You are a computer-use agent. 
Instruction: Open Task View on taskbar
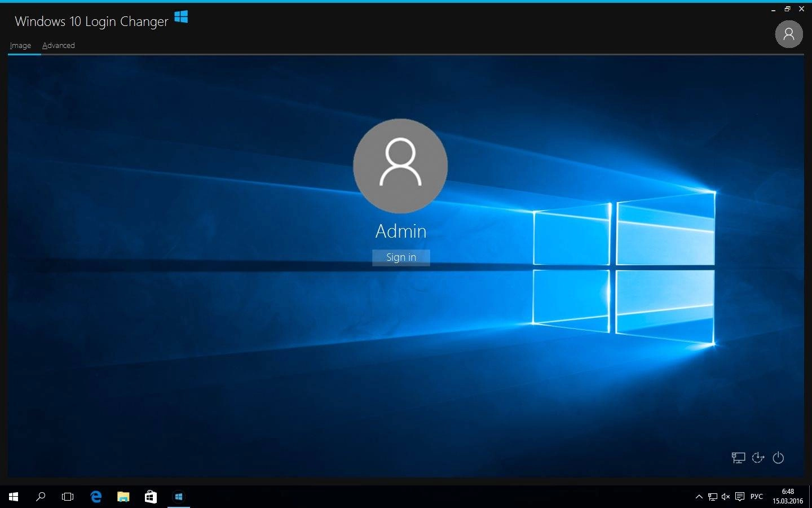coord(68,497)
